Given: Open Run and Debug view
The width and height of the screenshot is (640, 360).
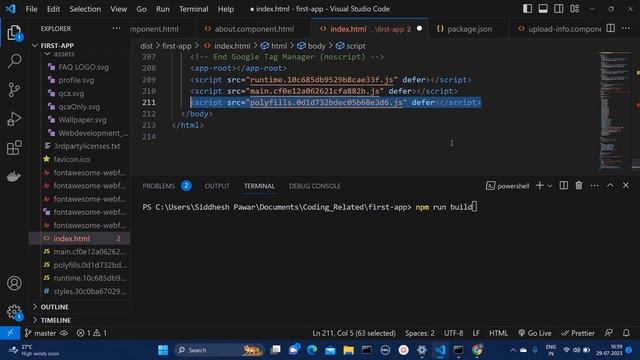Looking at the screenshot, I should (x=14, y=119).
